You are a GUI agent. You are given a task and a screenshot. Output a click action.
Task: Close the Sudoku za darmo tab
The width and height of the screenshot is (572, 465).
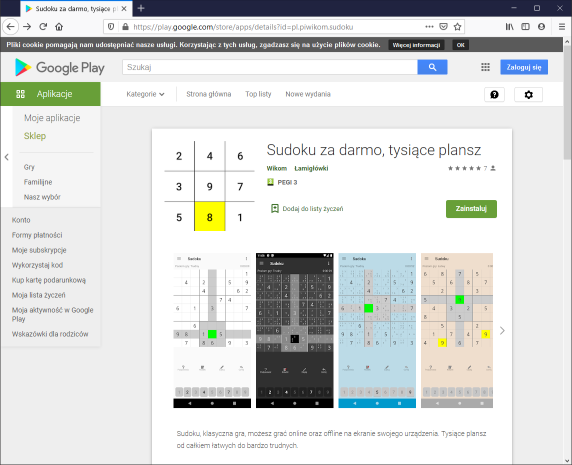[x=124, y=8]
